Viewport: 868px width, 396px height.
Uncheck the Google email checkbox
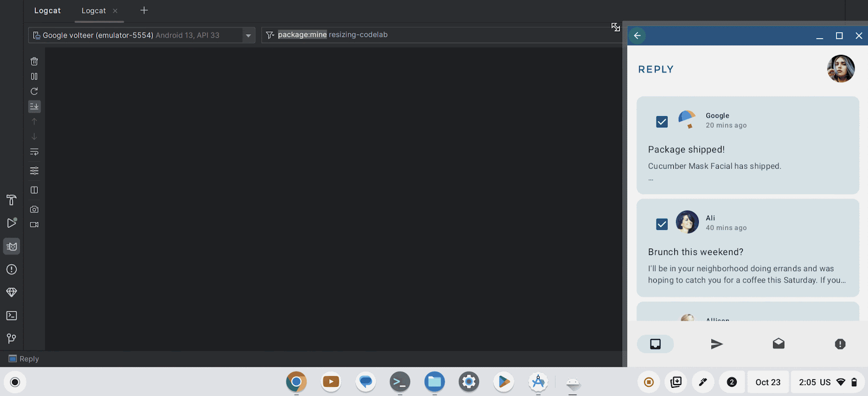[662, 122]
